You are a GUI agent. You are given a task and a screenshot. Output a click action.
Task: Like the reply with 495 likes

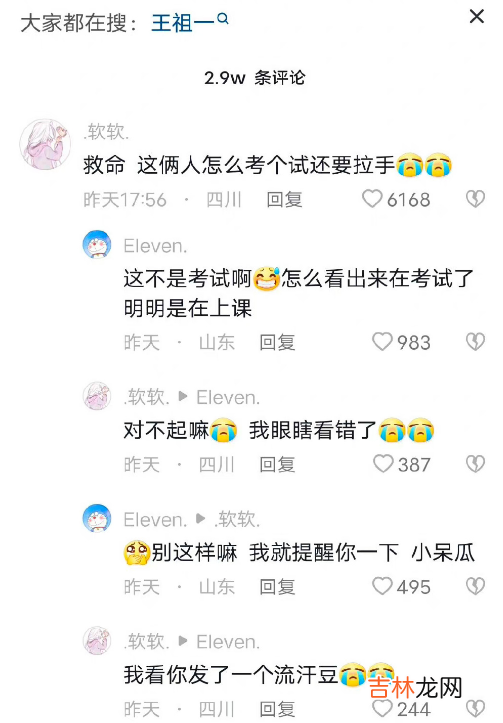tap(382, 586)
